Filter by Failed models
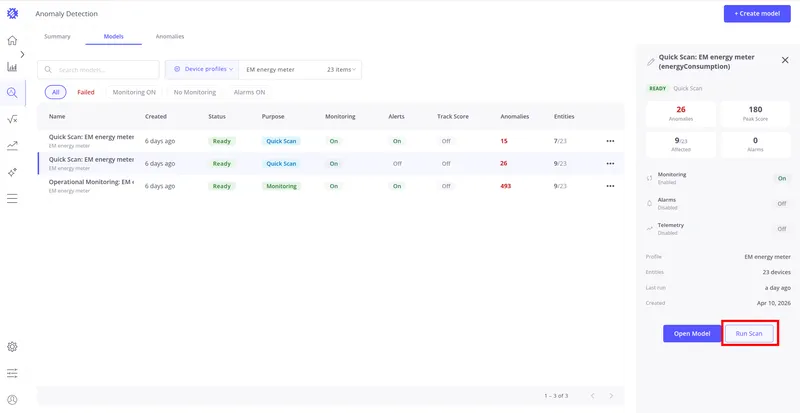 point(86,92)
